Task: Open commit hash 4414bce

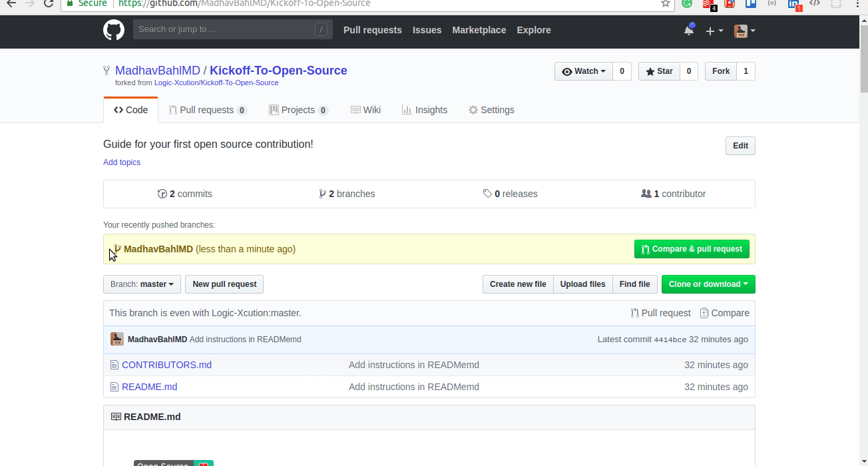Action: click(670, 340)
